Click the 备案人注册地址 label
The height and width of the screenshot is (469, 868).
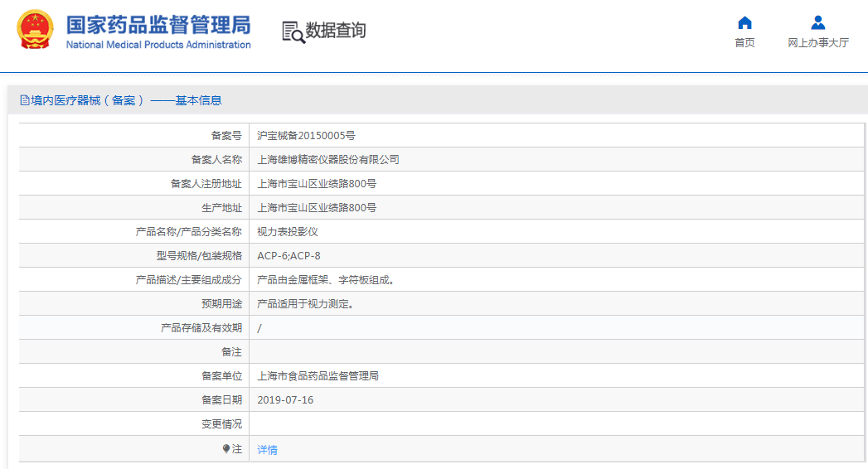point(206,184)
